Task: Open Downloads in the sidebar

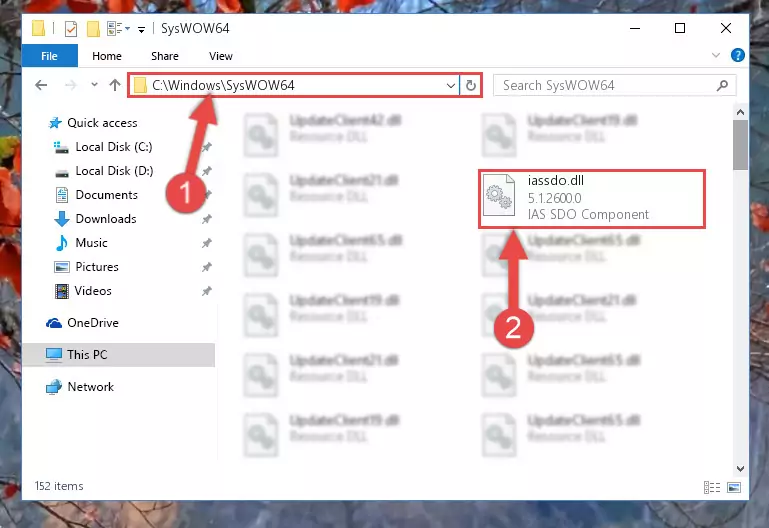Action: pos(106,219)
